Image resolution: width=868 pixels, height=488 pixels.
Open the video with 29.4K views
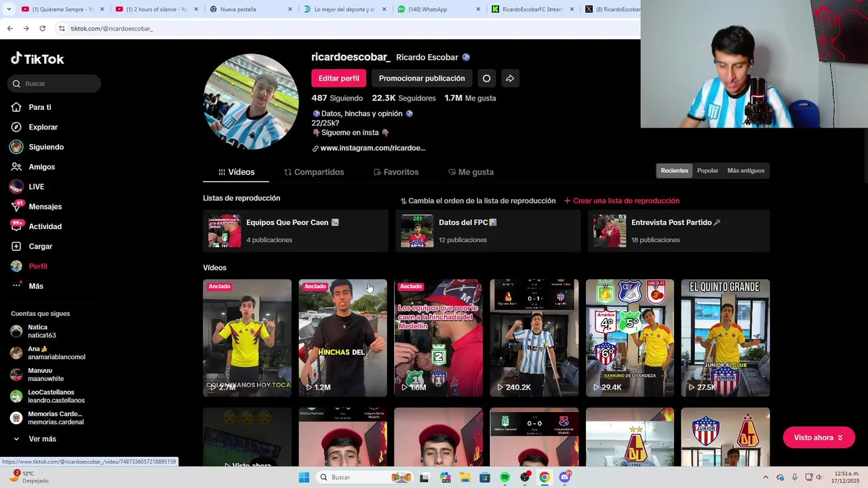(629, 338)
